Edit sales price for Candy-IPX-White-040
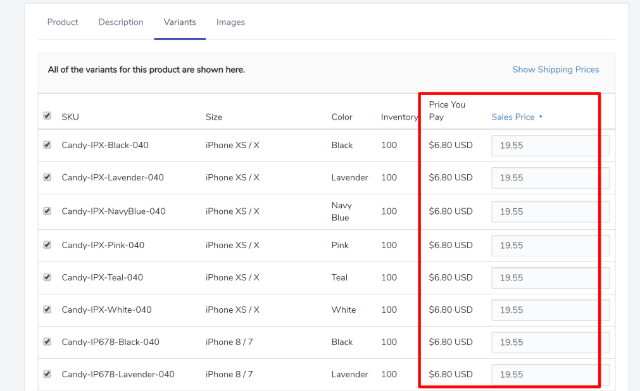This screenshot has width=640, height=391. tap(550, 310)
